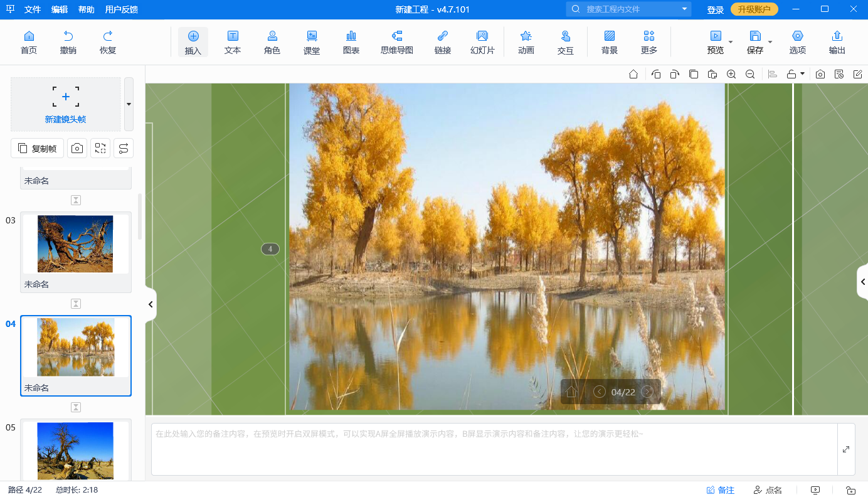Change the 背景 background
868x497 pixels.
click(x=610, y=42)
